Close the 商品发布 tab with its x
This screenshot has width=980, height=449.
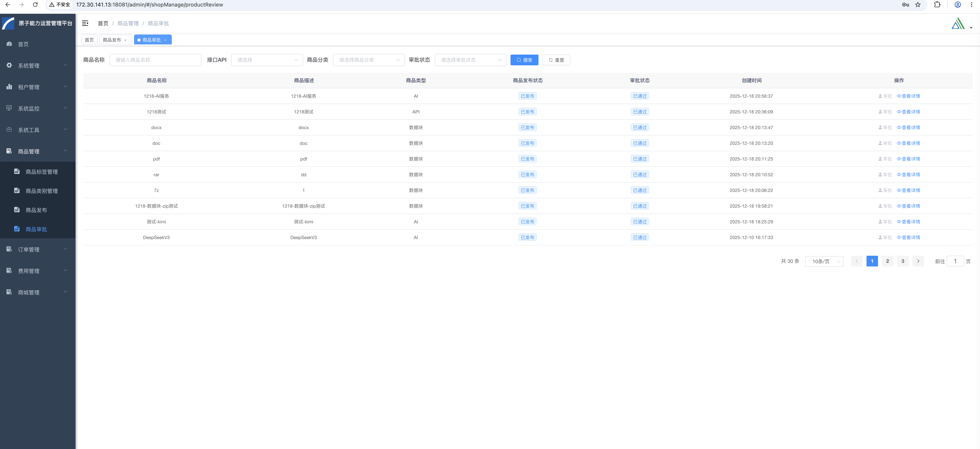pyautogui.click(x=126, y=40)
